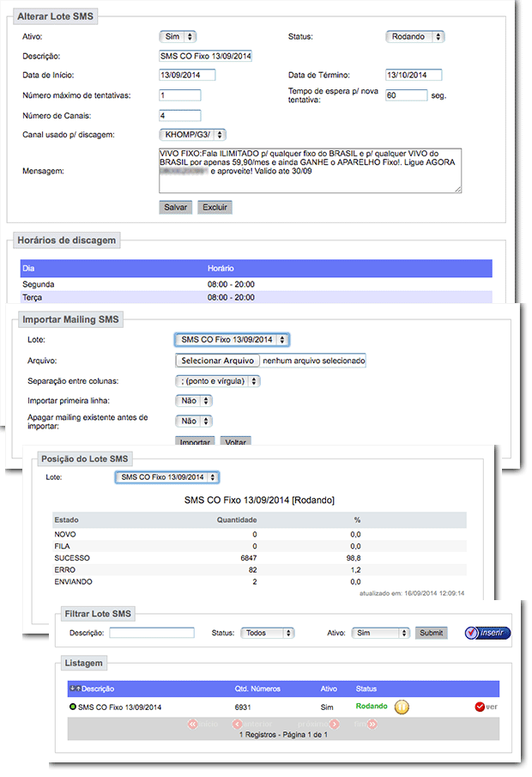Click the SMS CO Fixo 13/09/2014 listing entry
This screenshot has height=777, width=532.
click(x=119, y=707)
